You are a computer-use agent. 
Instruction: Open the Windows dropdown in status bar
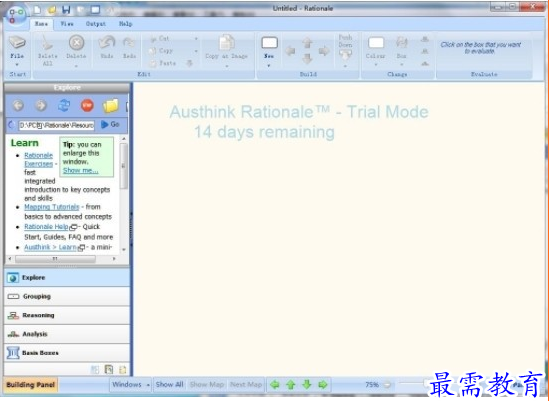(x=131, y=385)
